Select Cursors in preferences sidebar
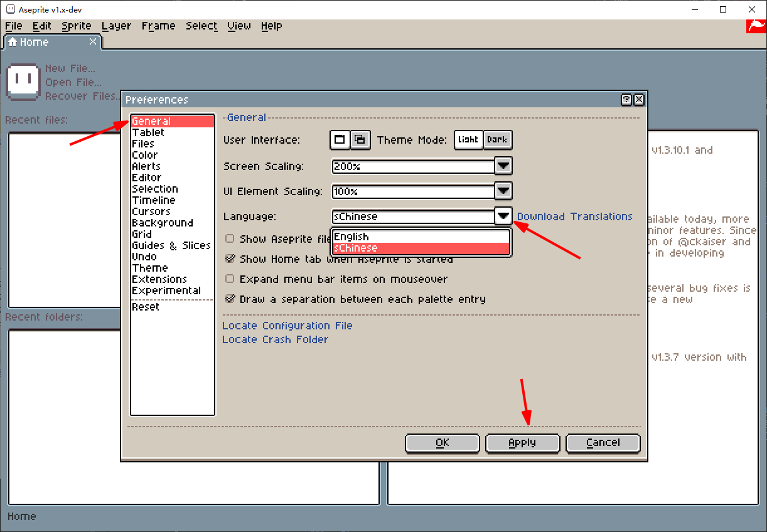Viewport: 767px width, 532px height. coord(173,211)
